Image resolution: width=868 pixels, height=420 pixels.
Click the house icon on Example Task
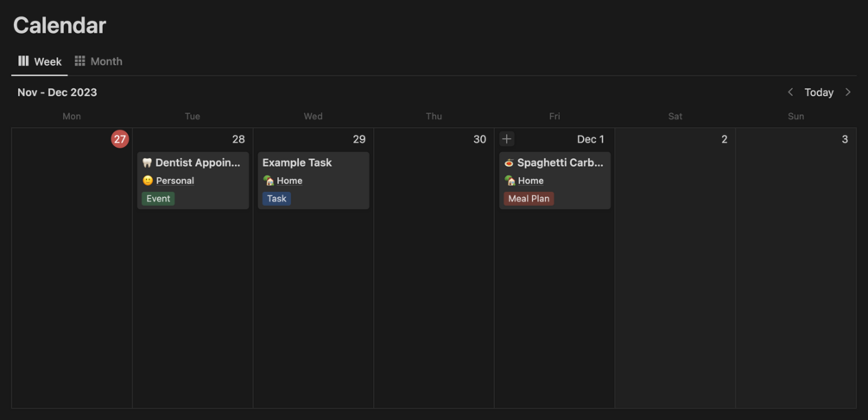coord(269,181)
